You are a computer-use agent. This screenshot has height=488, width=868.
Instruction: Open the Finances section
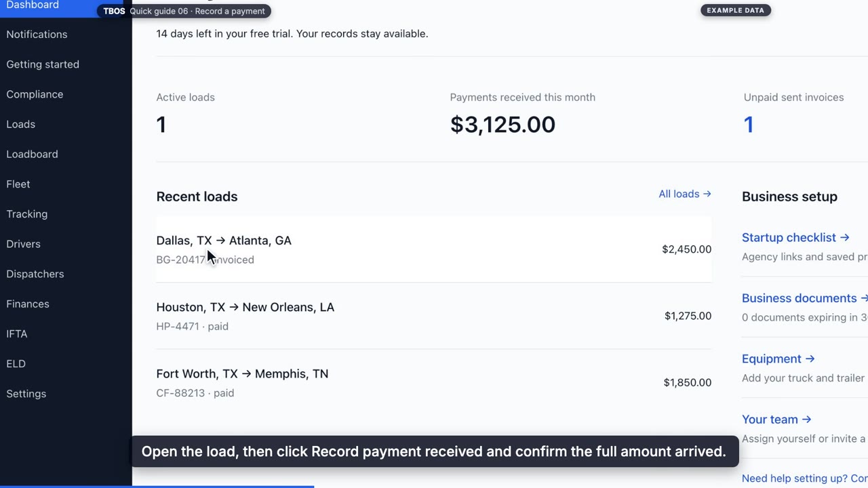[x=28, y=304]
